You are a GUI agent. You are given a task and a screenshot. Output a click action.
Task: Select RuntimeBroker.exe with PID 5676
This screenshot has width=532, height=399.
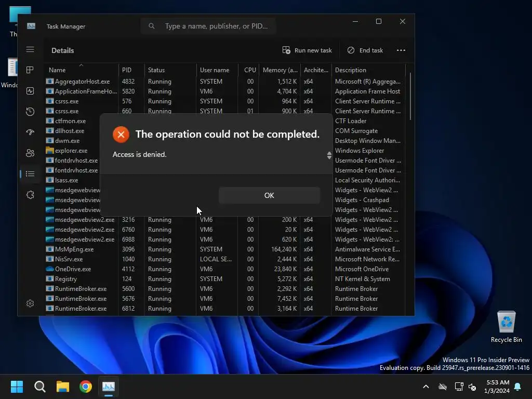[224, 298]
